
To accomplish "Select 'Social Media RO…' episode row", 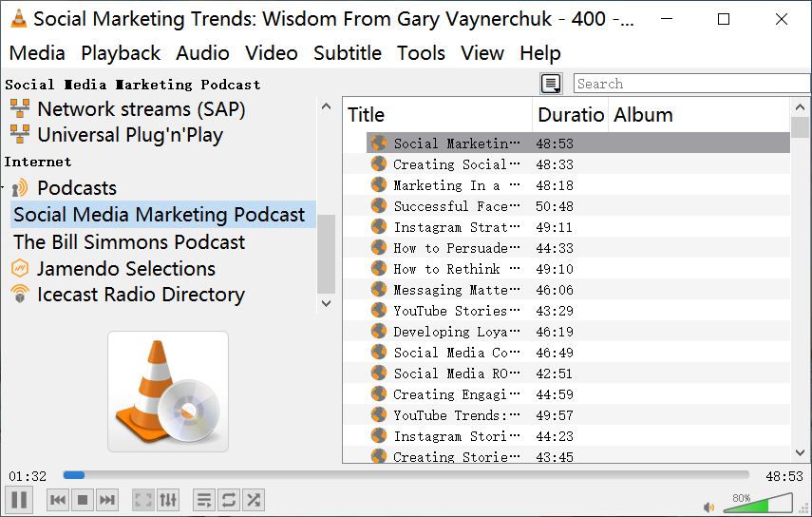I will pos(578,373).
